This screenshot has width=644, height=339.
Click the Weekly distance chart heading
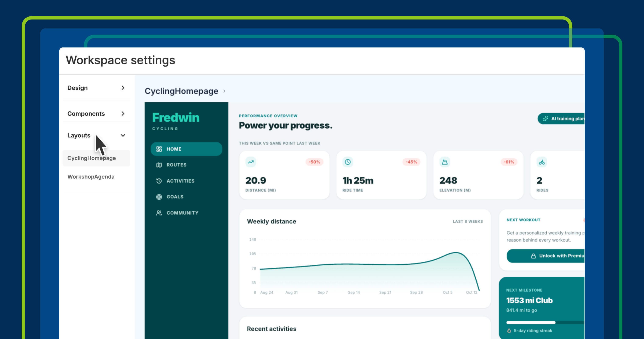272,221
